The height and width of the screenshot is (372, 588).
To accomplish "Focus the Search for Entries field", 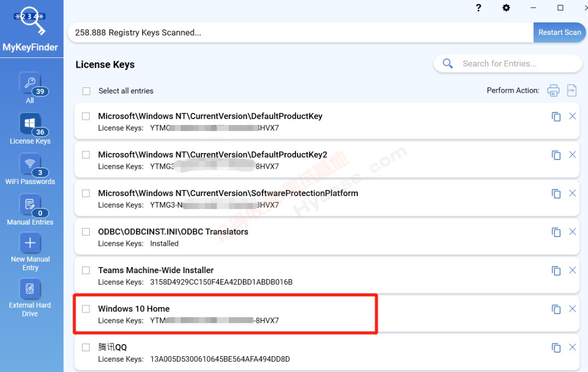I will 508,64.
